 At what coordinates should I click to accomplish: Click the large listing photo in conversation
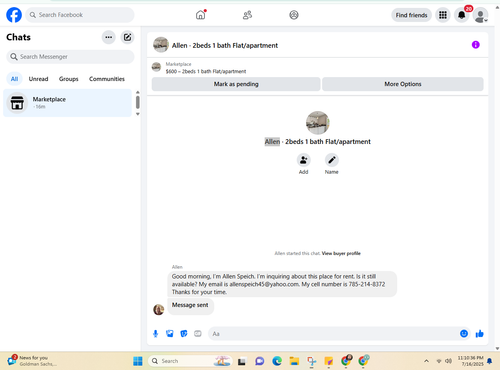(x=318, y=123)
